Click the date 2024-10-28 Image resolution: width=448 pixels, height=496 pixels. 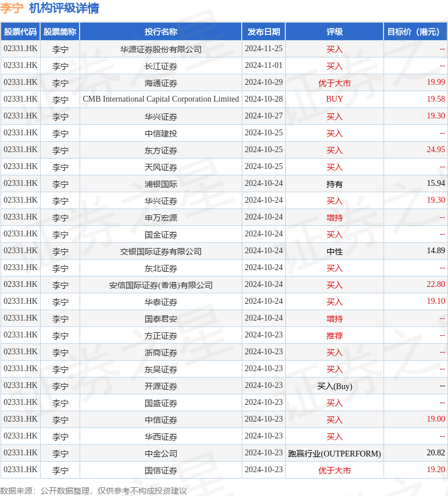(x=264, y=99)
